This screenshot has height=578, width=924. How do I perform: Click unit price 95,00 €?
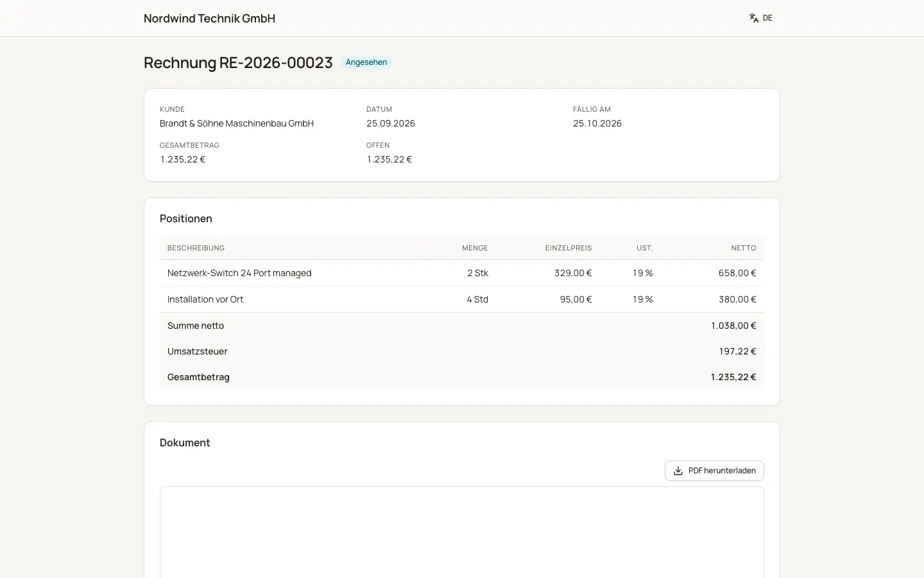576,299
